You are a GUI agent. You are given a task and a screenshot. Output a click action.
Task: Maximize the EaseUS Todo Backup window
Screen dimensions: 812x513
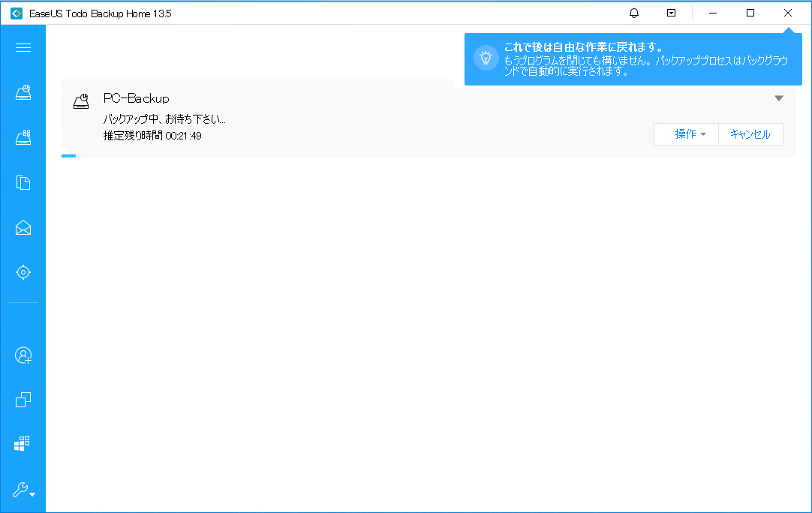[750, 13]
